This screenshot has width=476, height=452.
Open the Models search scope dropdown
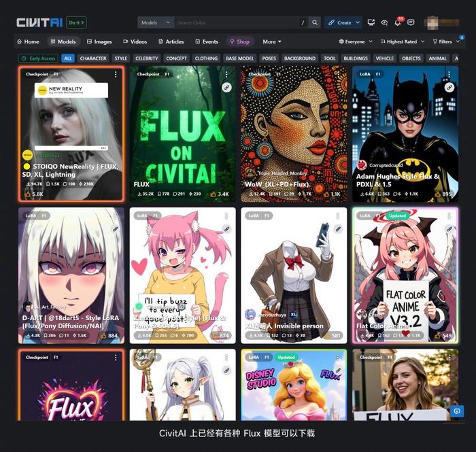[156, 22]
